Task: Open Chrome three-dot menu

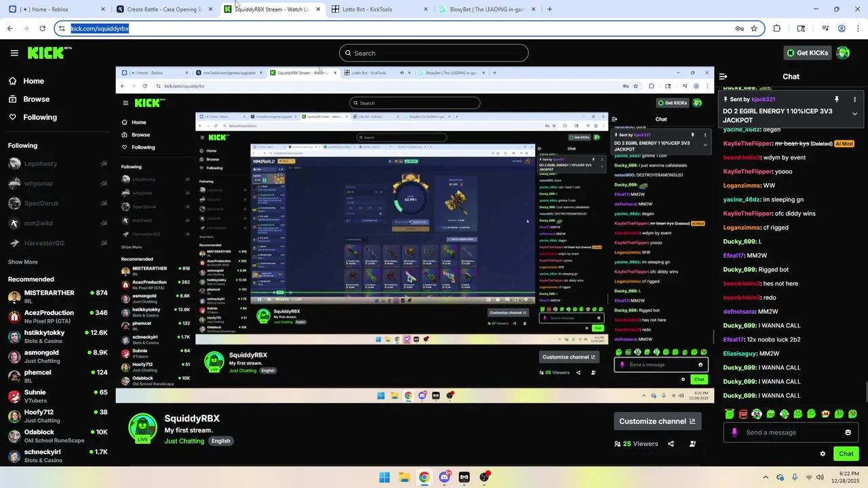Action: coord(858,28)
